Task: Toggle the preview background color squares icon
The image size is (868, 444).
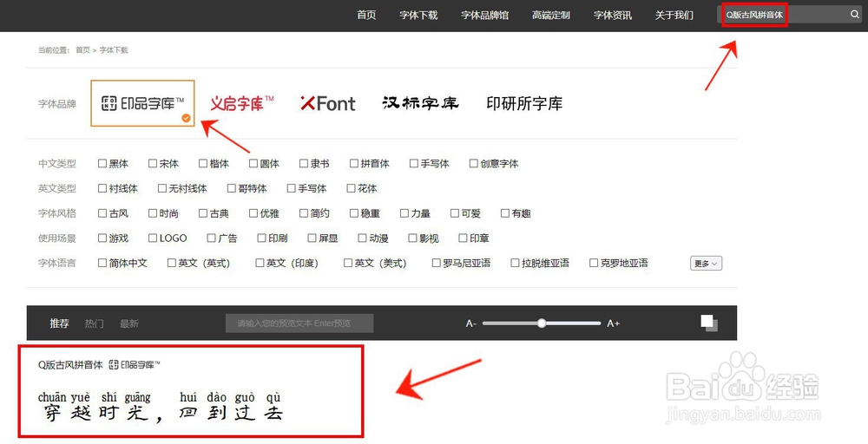Action: (x=709, y=323)
